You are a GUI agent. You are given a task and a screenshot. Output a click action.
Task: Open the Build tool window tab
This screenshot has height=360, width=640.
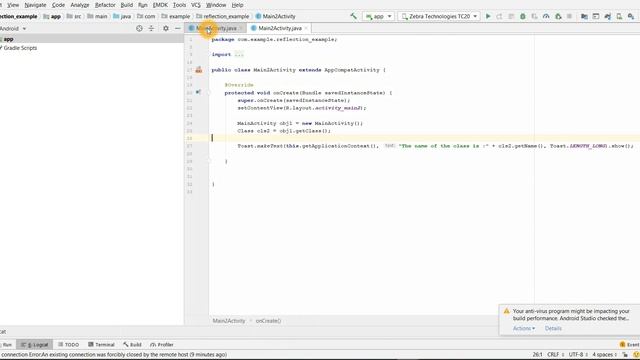(132, 344)
